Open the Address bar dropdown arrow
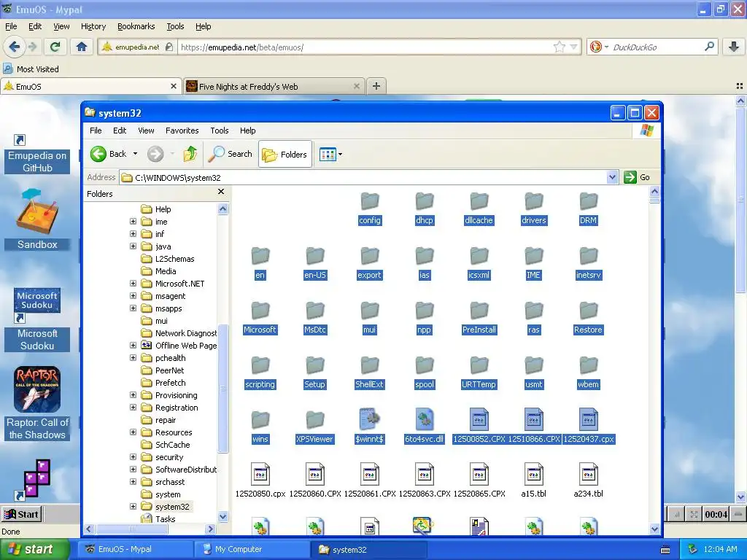747x560 pixels. coord(613,178)
